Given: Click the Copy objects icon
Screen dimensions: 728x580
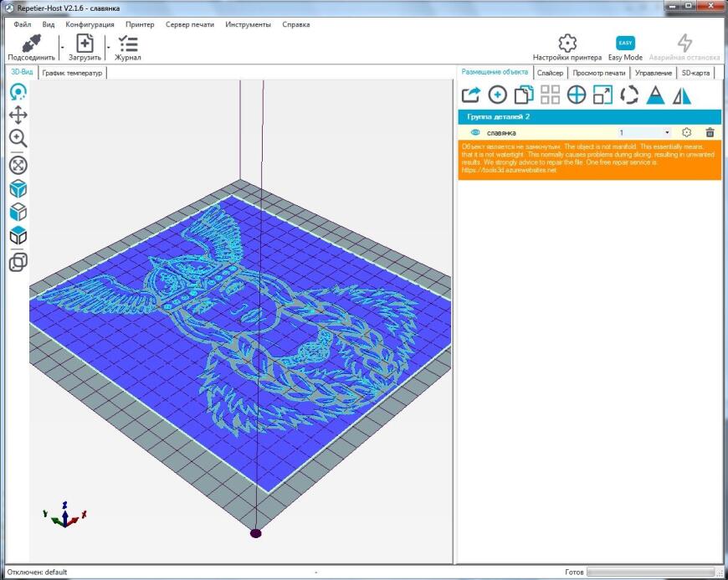Looking at the screenshot, I should click(x=524, y=95).
